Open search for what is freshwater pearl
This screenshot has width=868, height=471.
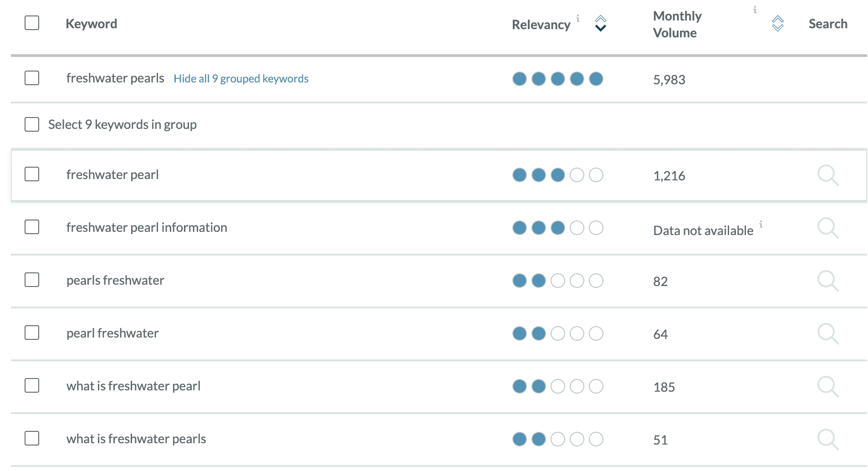[827, 387]
